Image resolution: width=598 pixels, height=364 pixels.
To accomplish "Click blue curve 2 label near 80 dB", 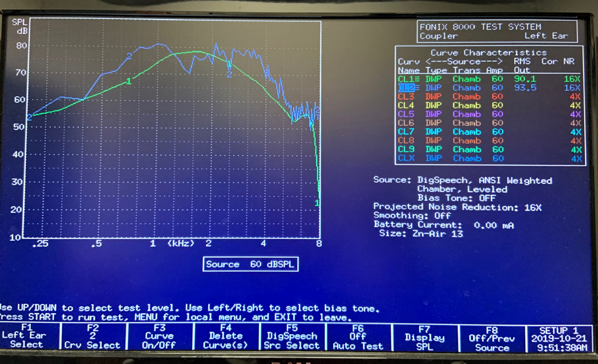I will [x=129, y=56].
